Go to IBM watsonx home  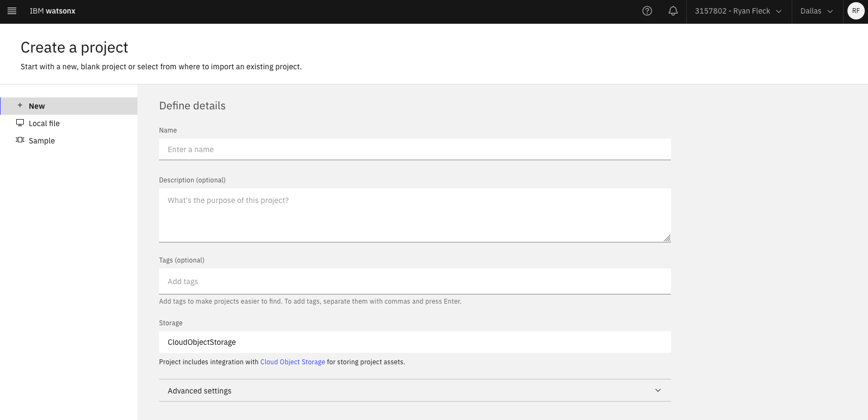tap(52, 11)
